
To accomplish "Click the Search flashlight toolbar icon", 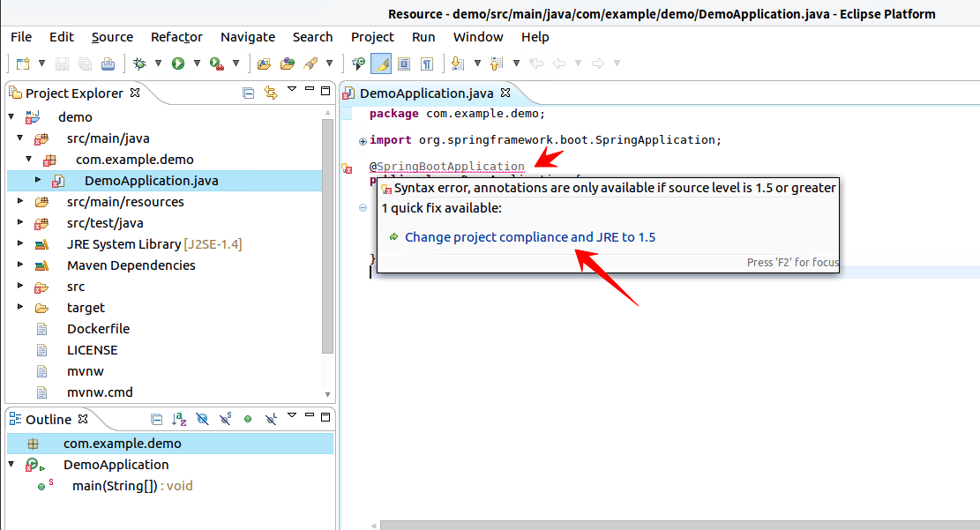I will point(310,63).
